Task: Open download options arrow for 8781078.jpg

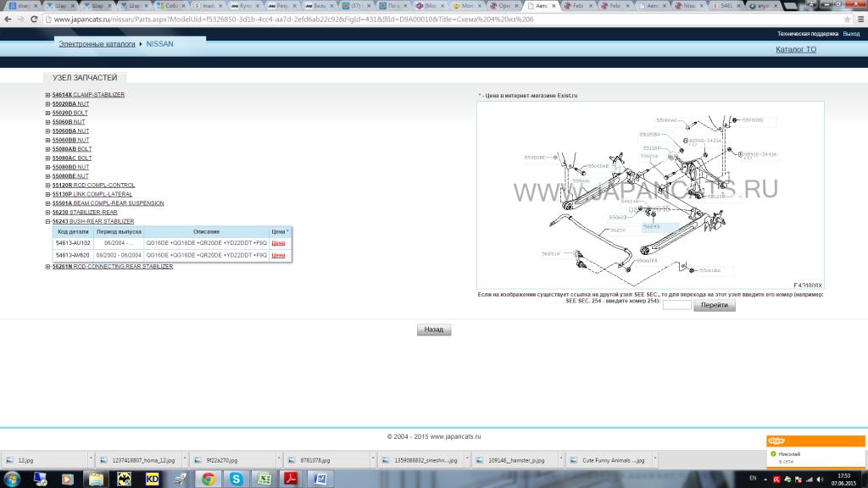Action: coord(373,459)
